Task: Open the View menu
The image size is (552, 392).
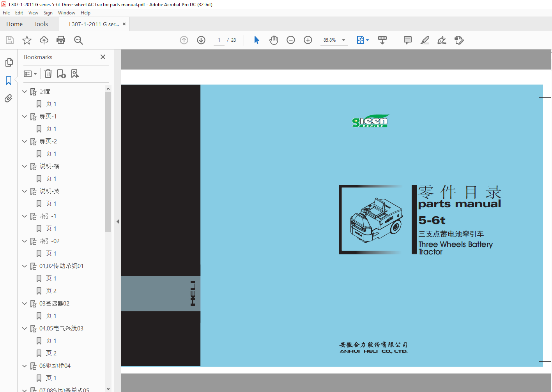Action: 33,13
